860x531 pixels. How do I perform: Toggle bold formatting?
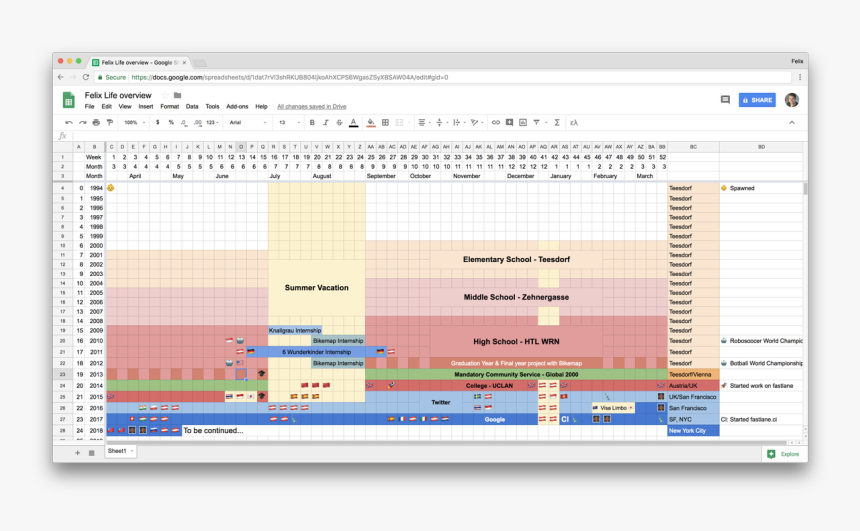312,122
